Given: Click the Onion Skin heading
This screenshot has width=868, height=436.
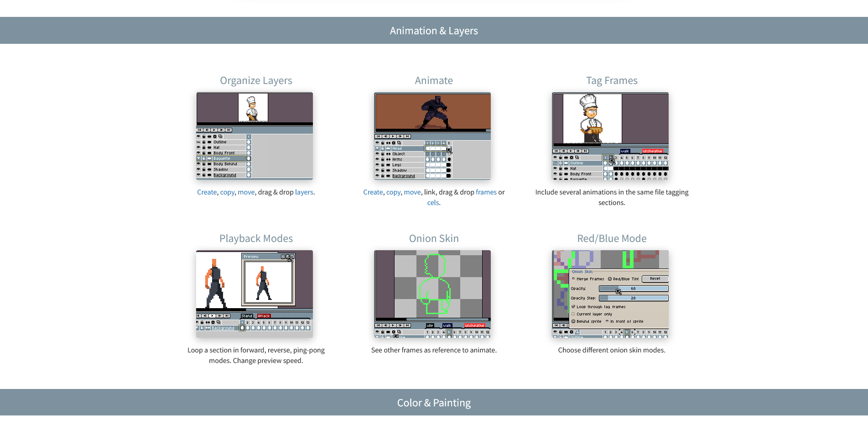Looking at the screenshot, I should 434,238.
